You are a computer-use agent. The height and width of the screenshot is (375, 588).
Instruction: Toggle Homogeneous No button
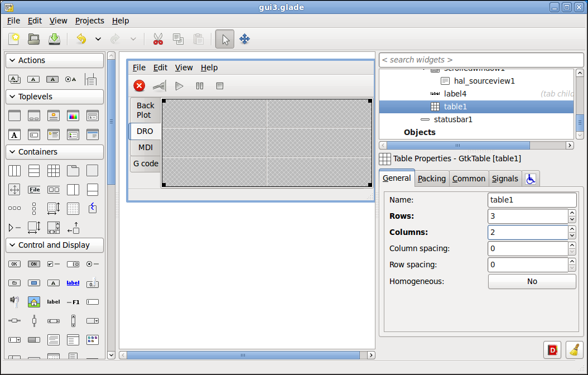532,282
